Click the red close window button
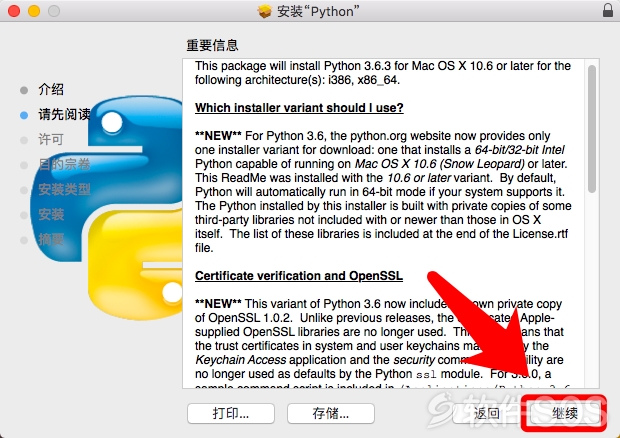This screenshot has height=438, width=620. pyautogui.click(x=14, y=11)
